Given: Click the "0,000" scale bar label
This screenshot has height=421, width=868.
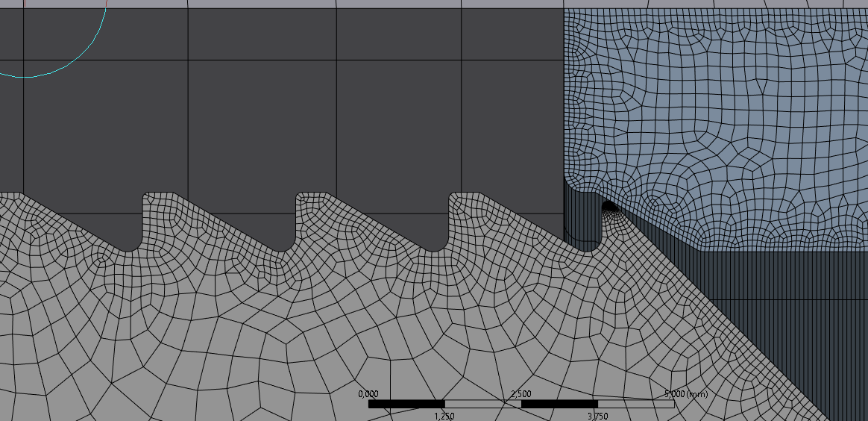Looking at the screenshot, I should pyautogui.click(x=368, y=394).
